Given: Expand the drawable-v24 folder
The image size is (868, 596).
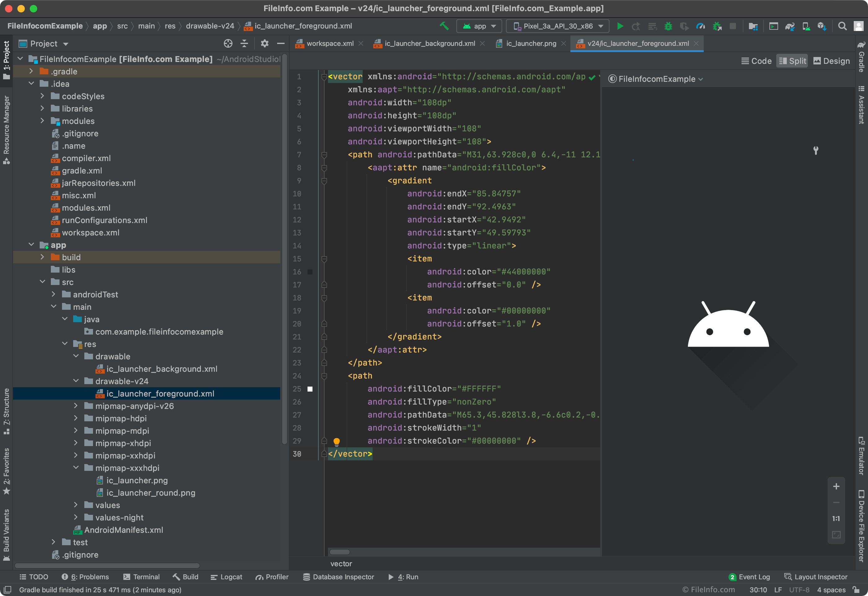Looking at the screenshot, I should (x=74, y=381).
